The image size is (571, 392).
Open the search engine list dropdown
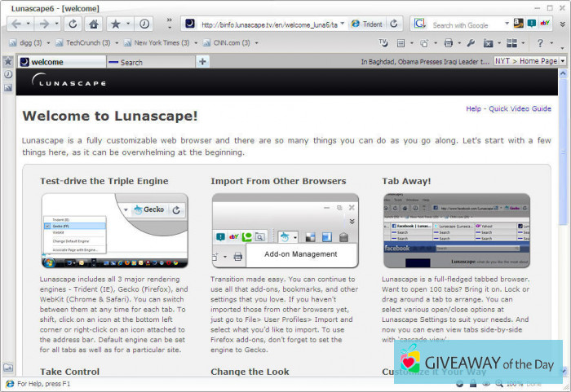tap(507, 24)
